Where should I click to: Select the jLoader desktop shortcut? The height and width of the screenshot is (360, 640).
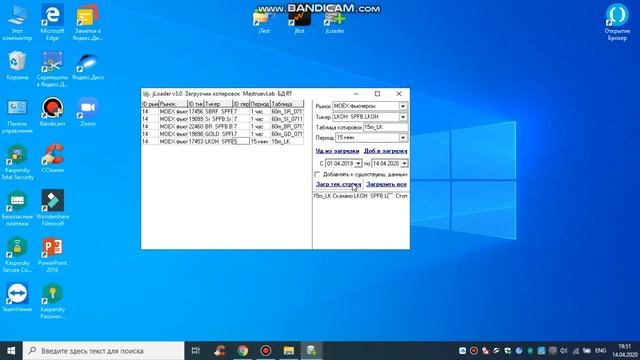pyautogui.click(x=335, y=22)
